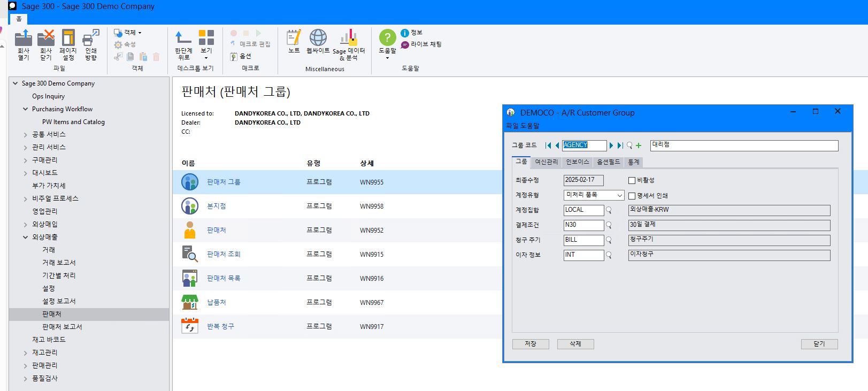Open the group code finder magnifier
Image resolution: width=868 pixels, height=391 pixels.
(x=629, y=145)
